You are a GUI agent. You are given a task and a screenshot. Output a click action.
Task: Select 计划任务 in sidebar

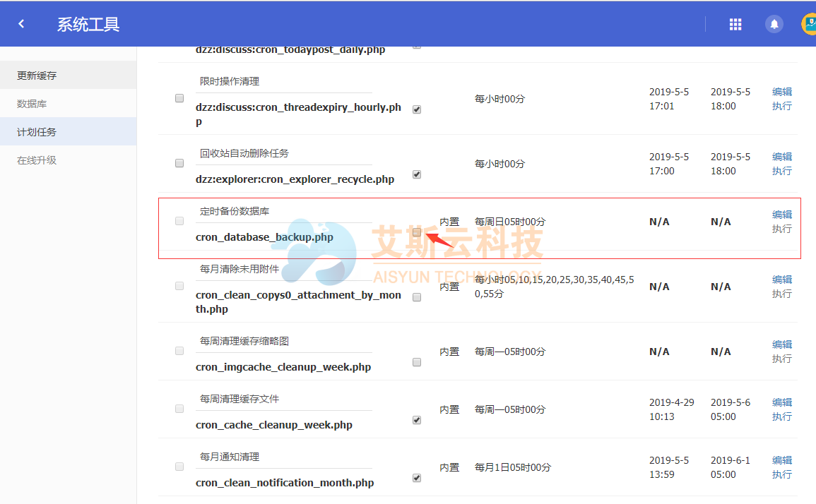tap(37, 132)
